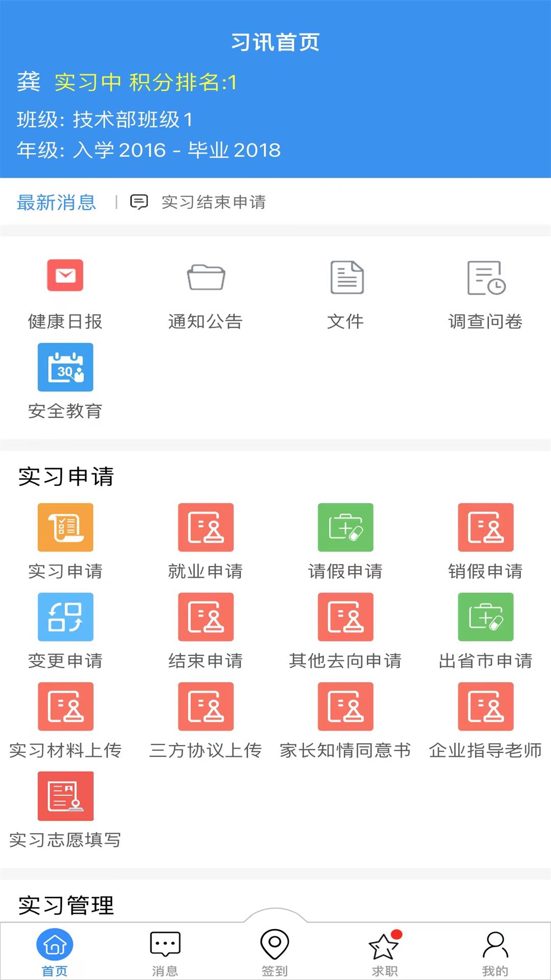The image size is (551, 980).
Task: Open 家长知情同意书 icon
Action: coord(345,706)
